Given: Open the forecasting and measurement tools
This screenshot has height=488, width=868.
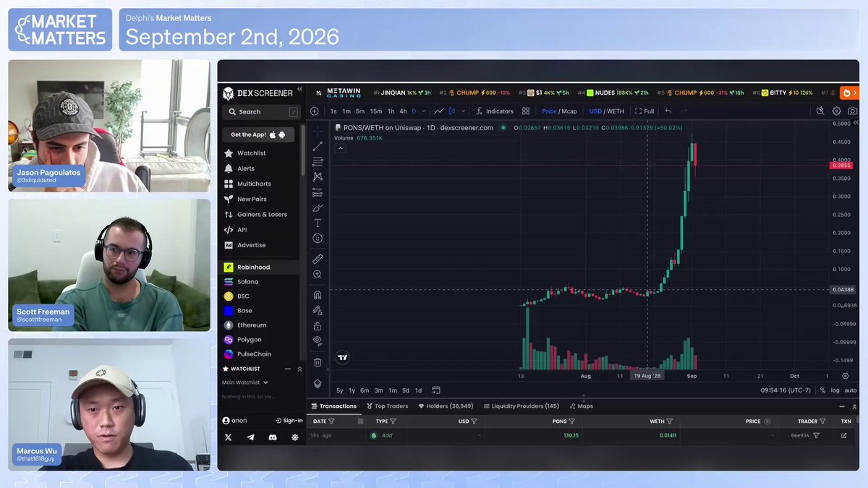Looking at the screenshot, I should coord(318,192).
